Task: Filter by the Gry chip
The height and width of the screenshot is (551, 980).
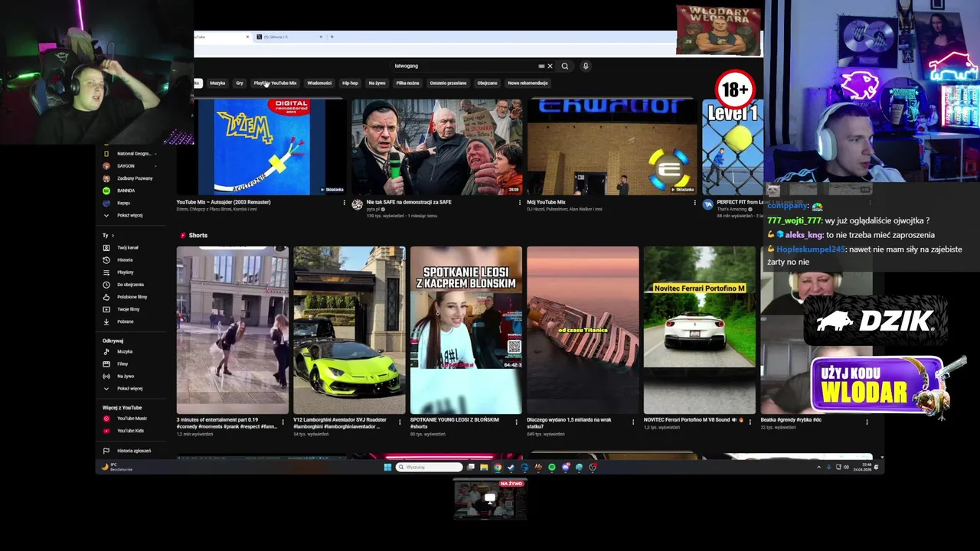Action: point(240,83)
